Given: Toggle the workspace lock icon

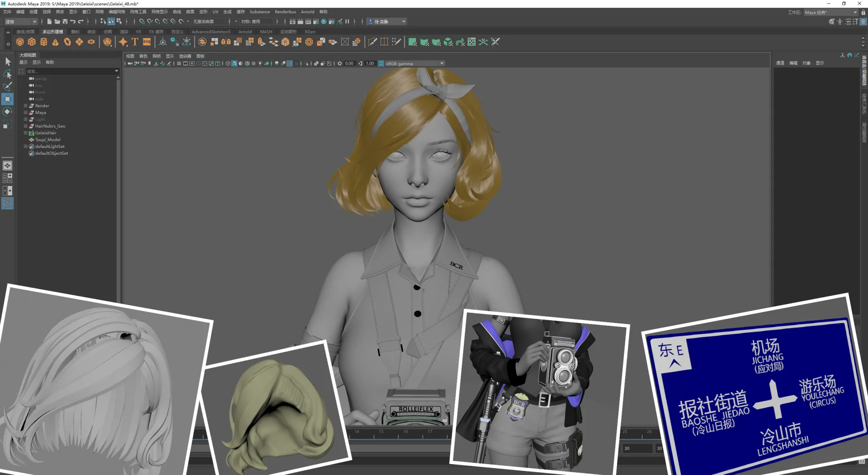Looking at the screenshot, I should (863, 12).
